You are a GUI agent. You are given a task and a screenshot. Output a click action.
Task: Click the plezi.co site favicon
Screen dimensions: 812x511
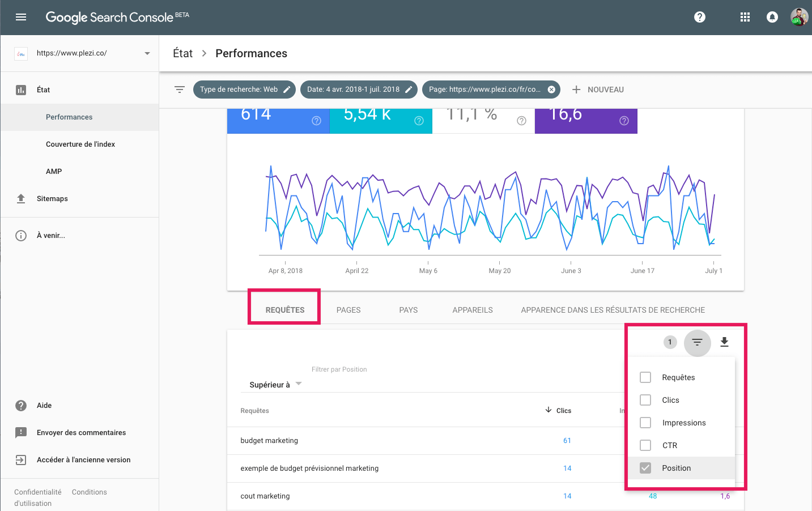point(21,54)
